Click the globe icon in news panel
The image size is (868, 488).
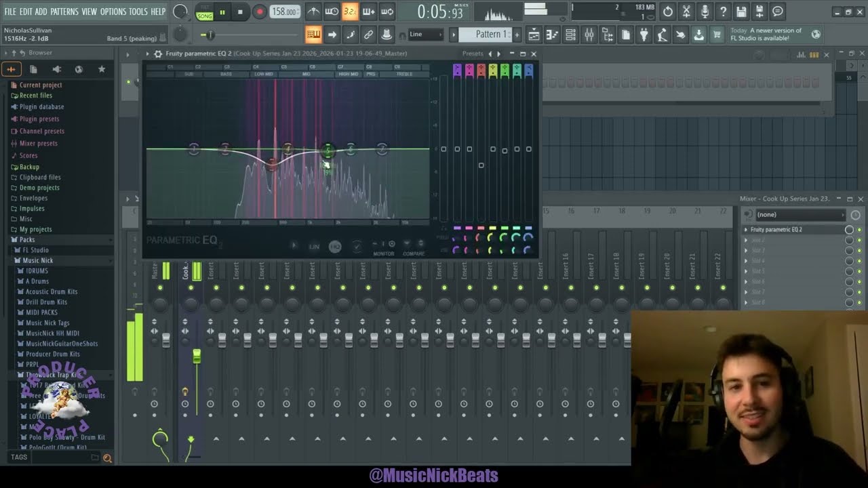(x=816, y=34)
